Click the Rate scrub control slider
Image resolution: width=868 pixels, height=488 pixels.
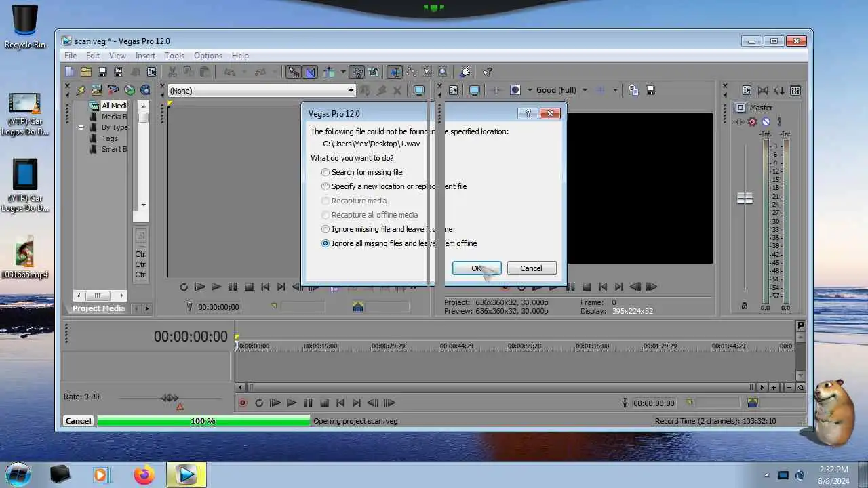coord(170,398)
